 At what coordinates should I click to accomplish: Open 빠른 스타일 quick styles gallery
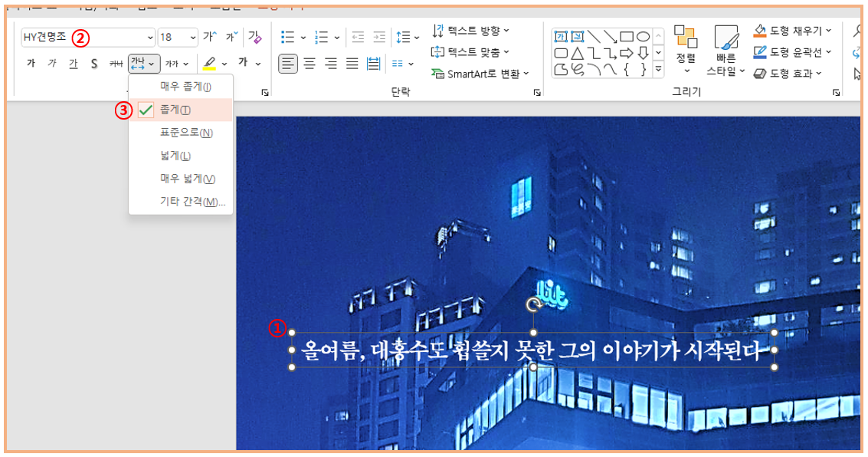coord(726,50)
